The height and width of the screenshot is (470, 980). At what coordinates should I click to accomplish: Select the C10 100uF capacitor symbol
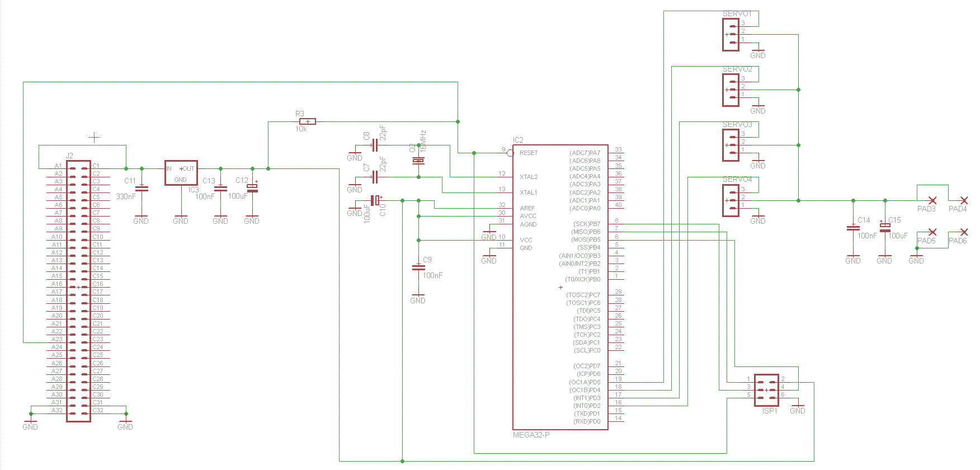point(376,200)
